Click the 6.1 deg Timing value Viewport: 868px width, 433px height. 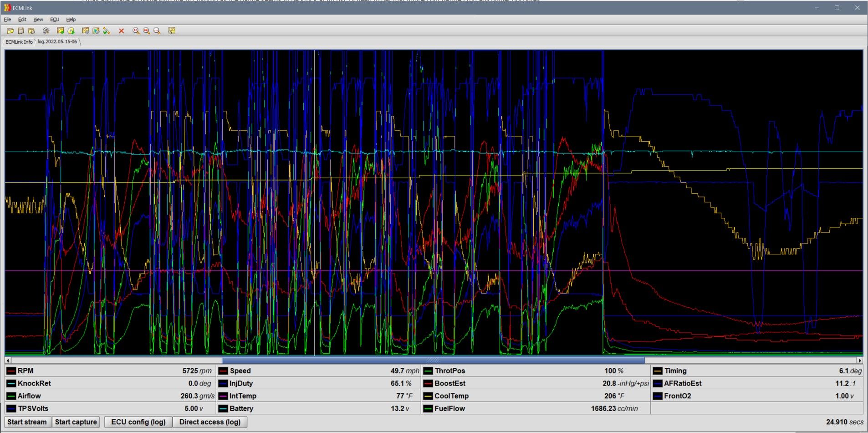click(x=850, y=371)
